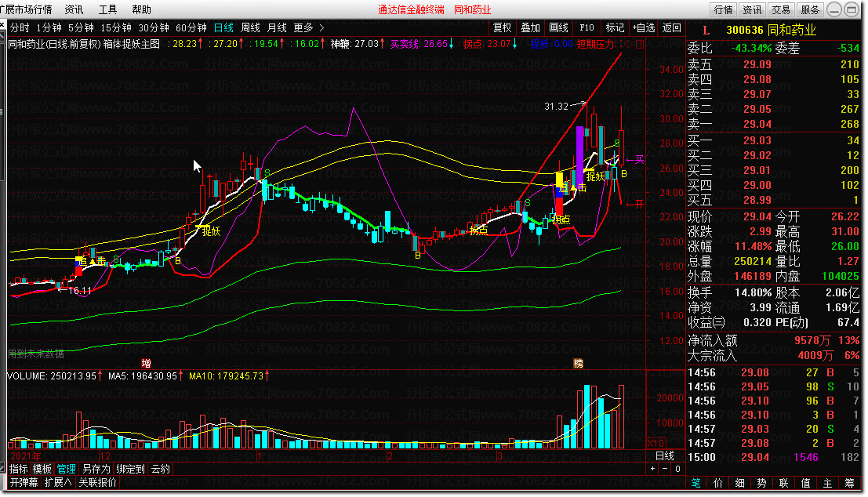Open the 交易 trading button
868x497 pixels.
coord(780,10)
